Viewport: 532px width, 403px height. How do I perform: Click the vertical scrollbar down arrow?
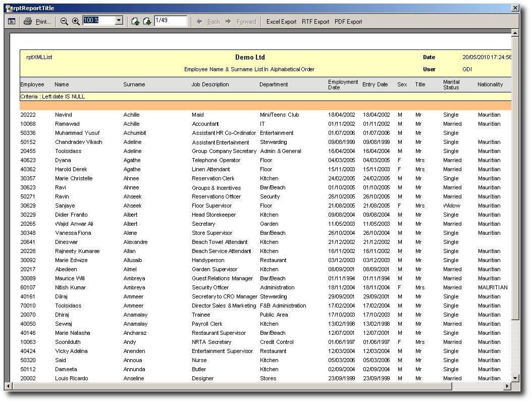[x=515, y=378]
